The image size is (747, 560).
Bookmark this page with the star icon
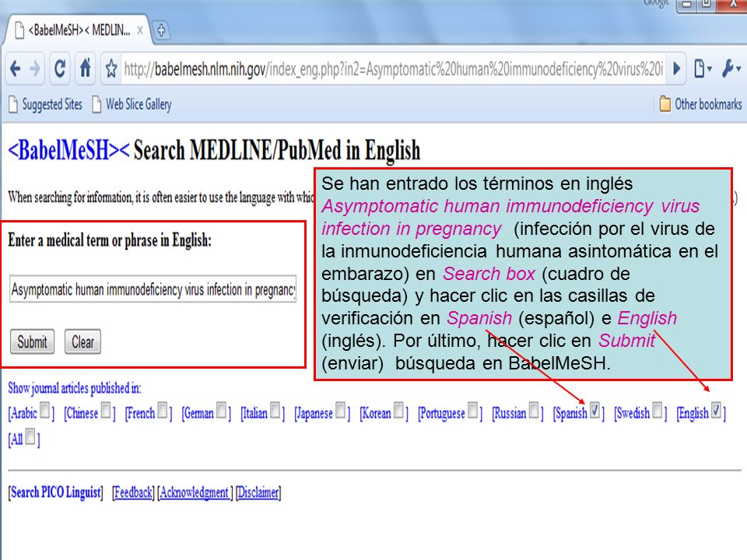tap(111, 69)
